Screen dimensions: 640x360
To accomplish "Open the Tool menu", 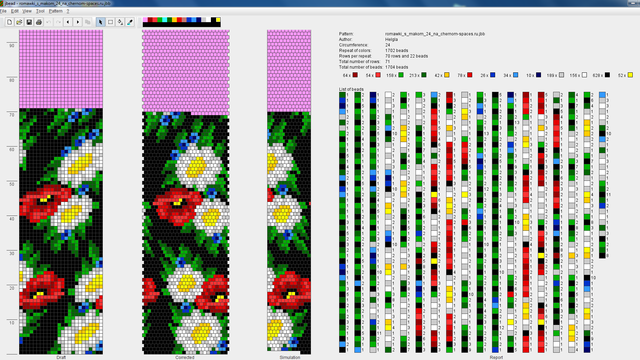I will tap(40, 11).
